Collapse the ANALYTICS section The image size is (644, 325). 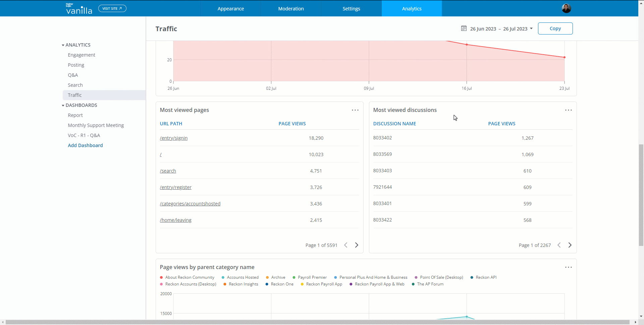[x=76, y=45]
